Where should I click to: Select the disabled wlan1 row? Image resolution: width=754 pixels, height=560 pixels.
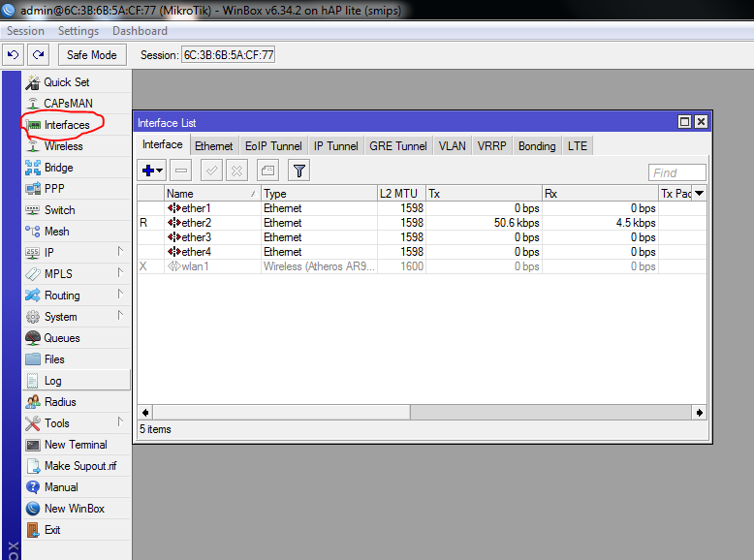(x=422, y=266)
